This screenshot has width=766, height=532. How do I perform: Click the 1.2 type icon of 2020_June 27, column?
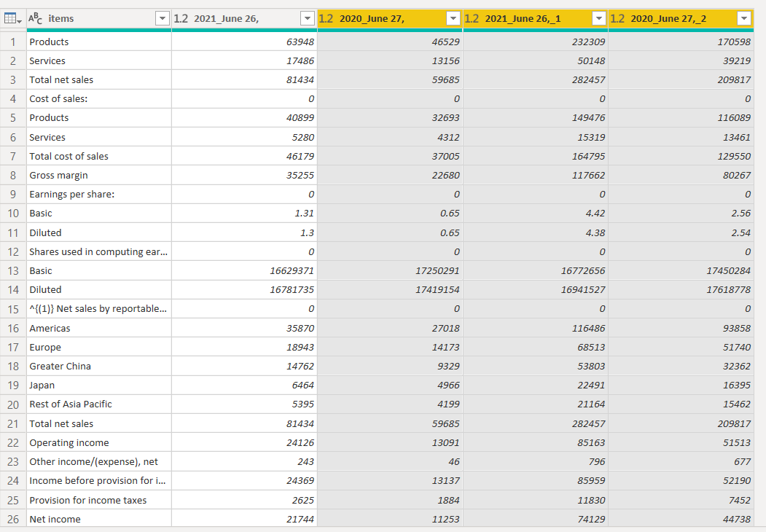326,18
